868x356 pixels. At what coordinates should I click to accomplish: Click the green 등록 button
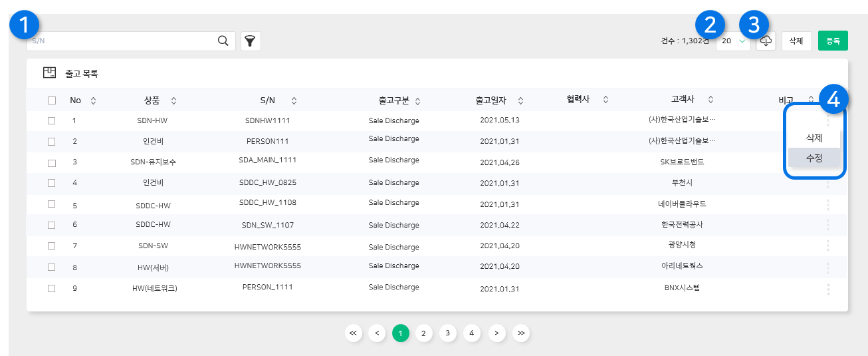(833, 41)
